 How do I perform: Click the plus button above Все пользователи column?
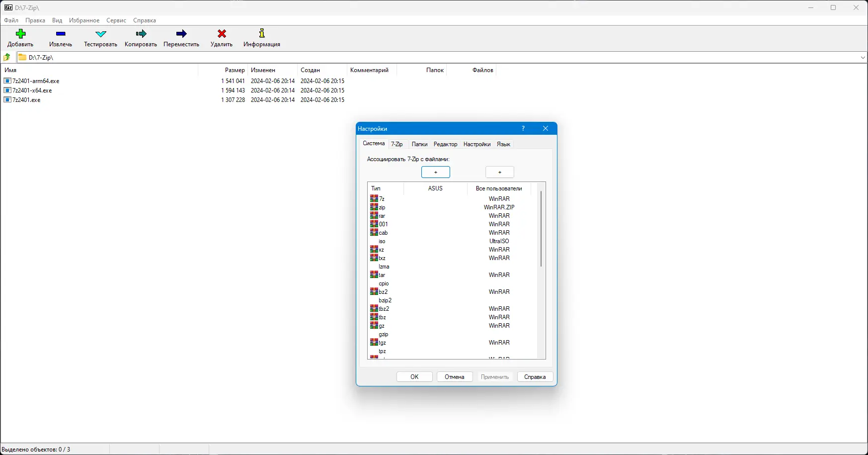(x=500, y=172)
